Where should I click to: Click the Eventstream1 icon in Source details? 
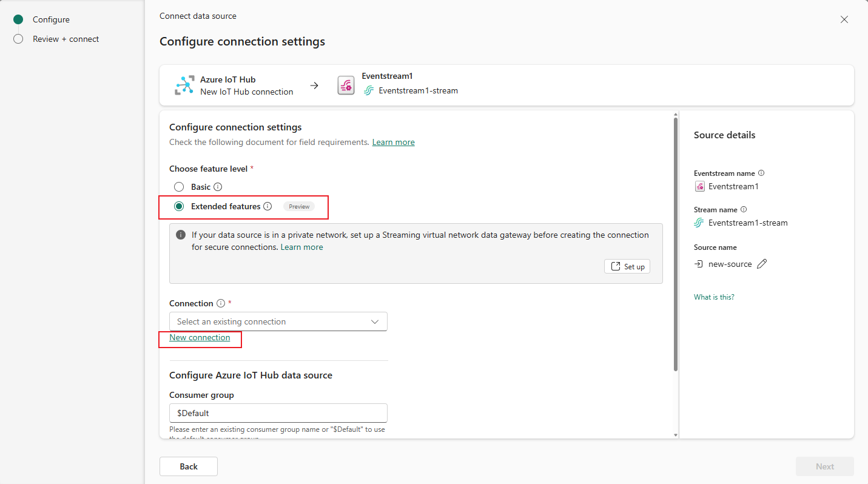pyautogui.click(x=699, y=186)
